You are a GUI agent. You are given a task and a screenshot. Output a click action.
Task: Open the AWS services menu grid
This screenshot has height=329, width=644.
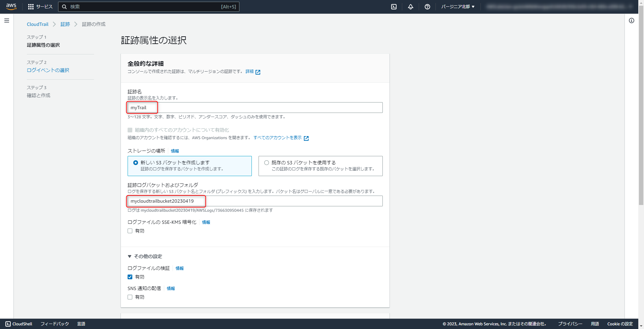coord(31,6)
